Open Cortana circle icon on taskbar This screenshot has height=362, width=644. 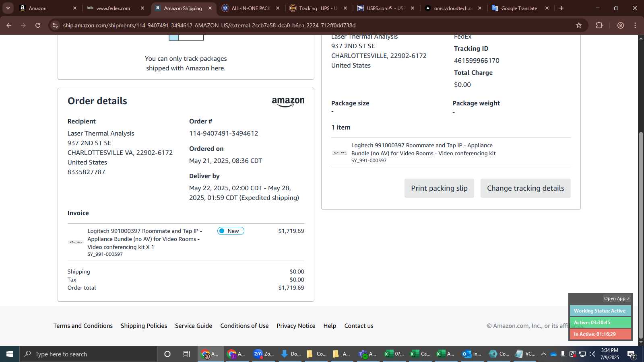(167, 354)
